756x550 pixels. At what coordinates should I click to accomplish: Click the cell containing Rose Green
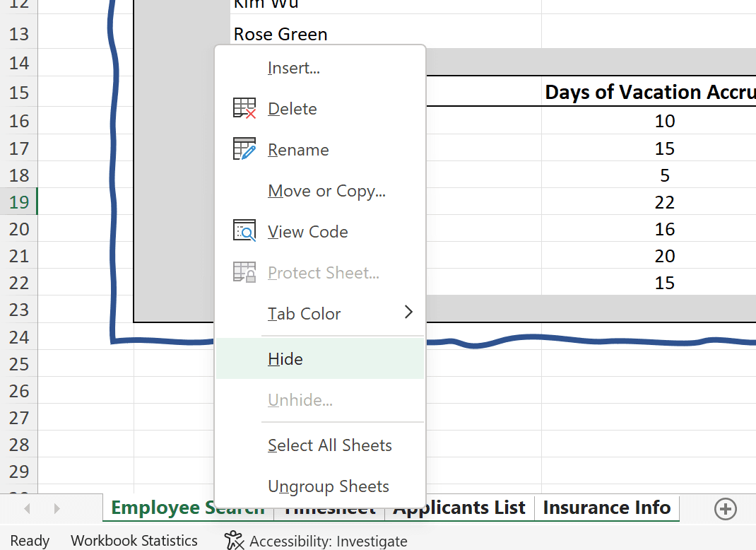point(280,34)
